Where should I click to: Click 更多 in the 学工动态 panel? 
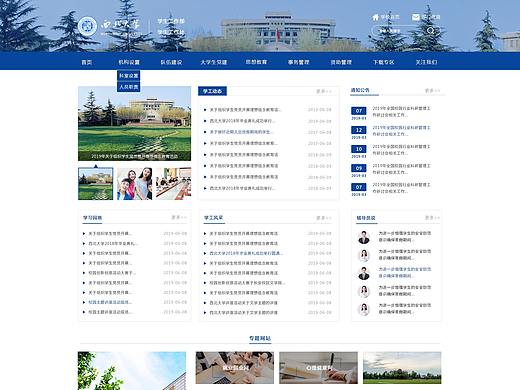tap(324, 91)
